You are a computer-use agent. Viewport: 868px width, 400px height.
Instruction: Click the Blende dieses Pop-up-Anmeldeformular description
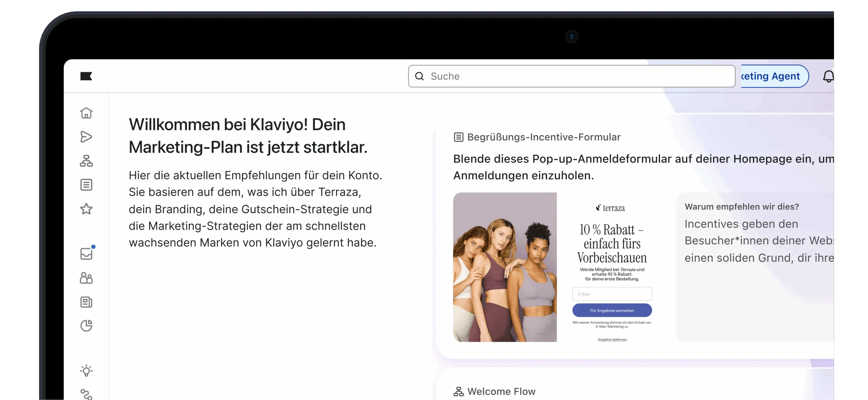pyautogui.click(x=643, y=167)
